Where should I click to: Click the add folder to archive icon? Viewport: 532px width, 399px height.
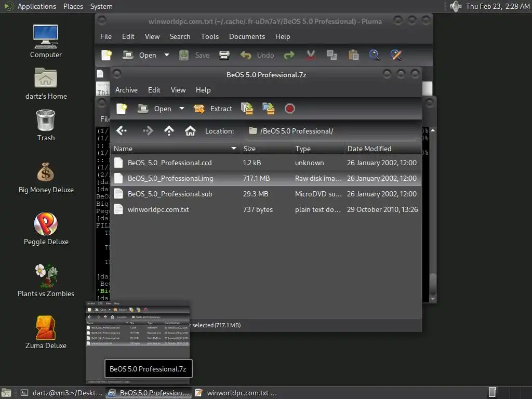click(x=269, y=109)
